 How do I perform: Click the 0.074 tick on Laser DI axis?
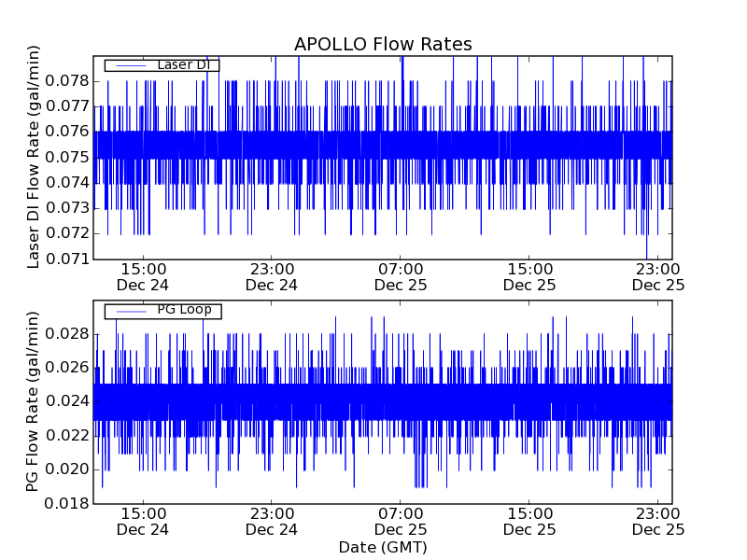(67, 182)
